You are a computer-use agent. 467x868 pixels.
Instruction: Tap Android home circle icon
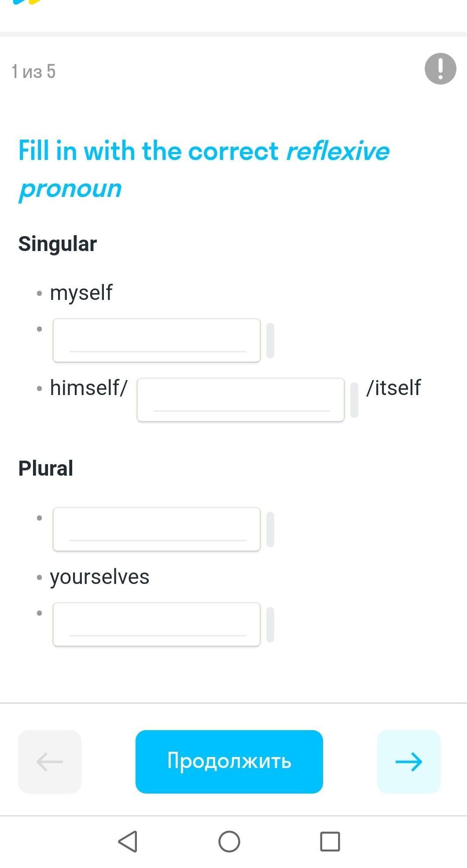pyautogui.click(x=229, y=842)
